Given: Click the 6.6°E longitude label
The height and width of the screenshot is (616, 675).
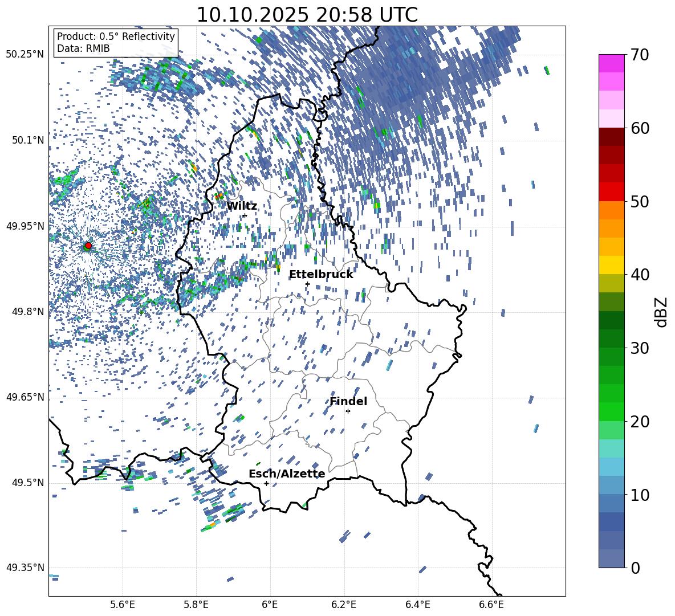Looking at the screenshot, I should coord(491,605).
